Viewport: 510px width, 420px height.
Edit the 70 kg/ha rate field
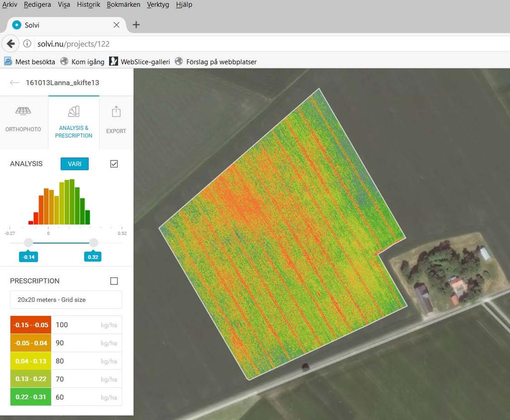pyautogui.click(x=87, y=379)
